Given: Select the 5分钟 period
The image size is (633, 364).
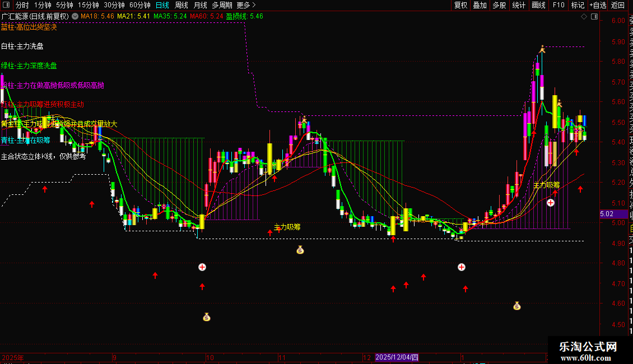Looking at the screenshot, I should [x=64, y=5].
